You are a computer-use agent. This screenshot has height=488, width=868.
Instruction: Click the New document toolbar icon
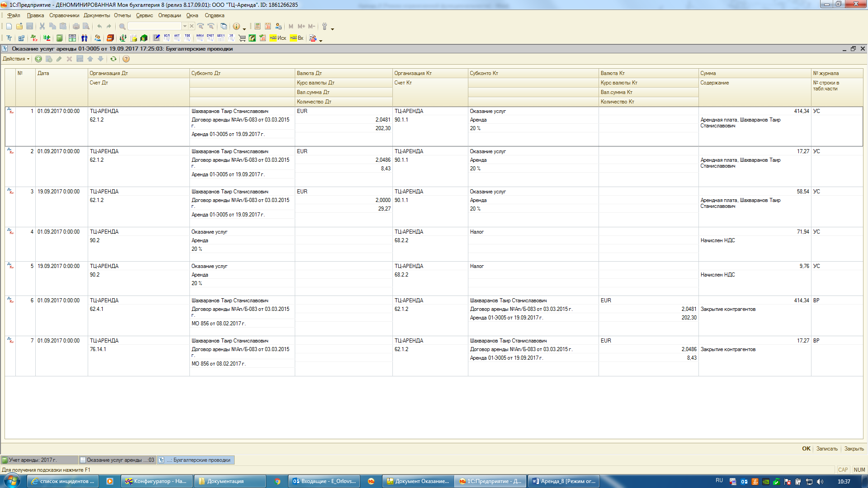[x=9, y=26]
